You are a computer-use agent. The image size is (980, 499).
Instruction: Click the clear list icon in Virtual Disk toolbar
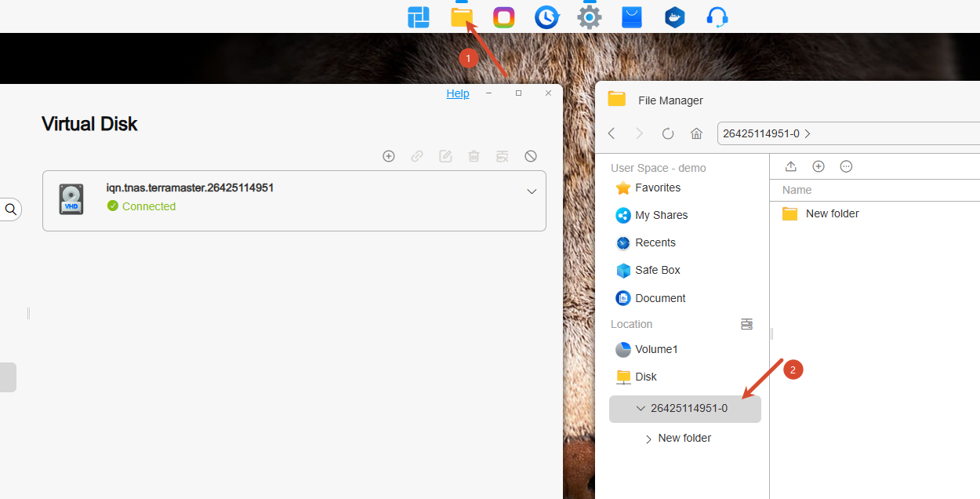pos(503,156)
